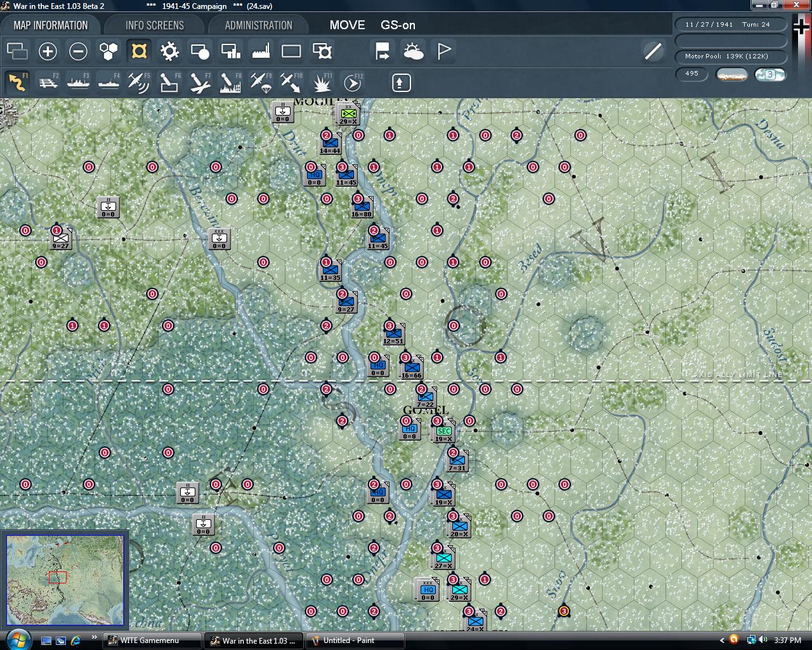The height and width of the screenshot is (650, 812).
Task: Select the SEC security unit at Gomel
Action: tap(443, 432)
